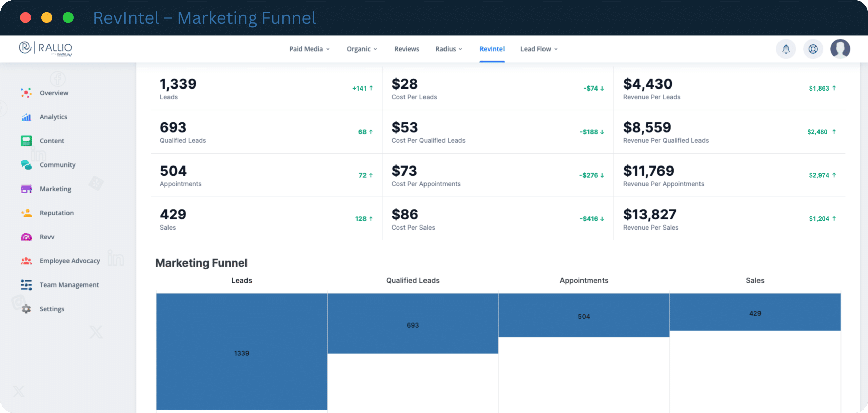Open the user profile avatar

pyautogui.click(x=840, y=49)
